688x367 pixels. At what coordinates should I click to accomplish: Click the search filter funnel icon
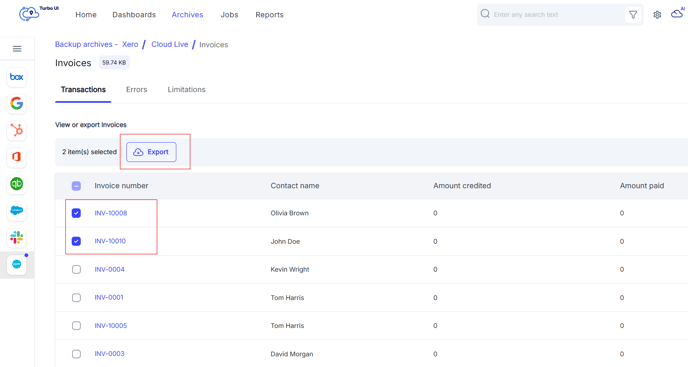tap(633, 14)
